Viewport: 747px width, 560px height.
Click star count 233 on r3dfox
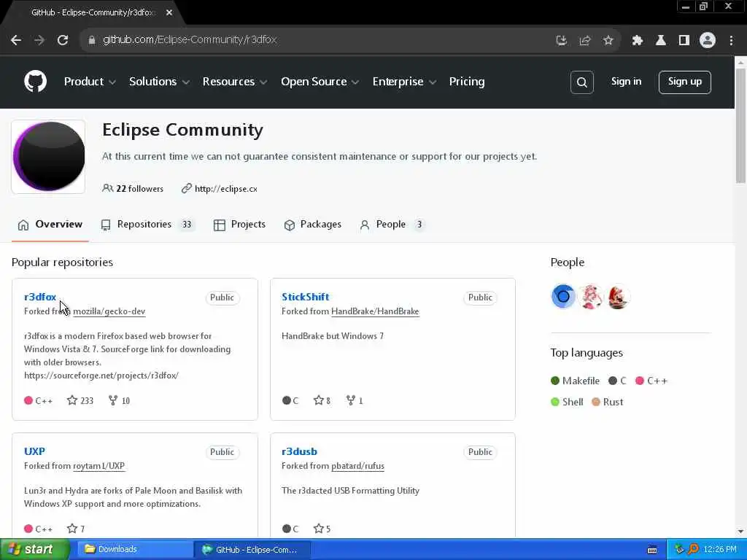[80, 400]
